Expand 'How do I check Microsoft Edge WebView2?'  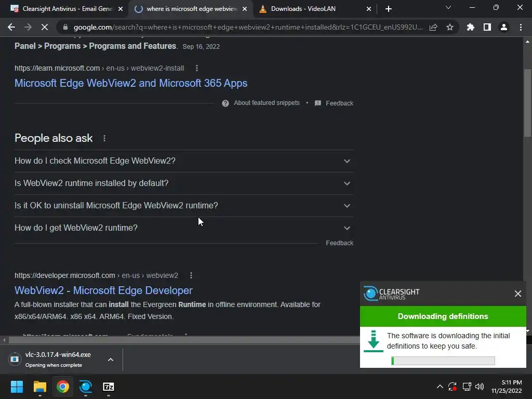183,161
